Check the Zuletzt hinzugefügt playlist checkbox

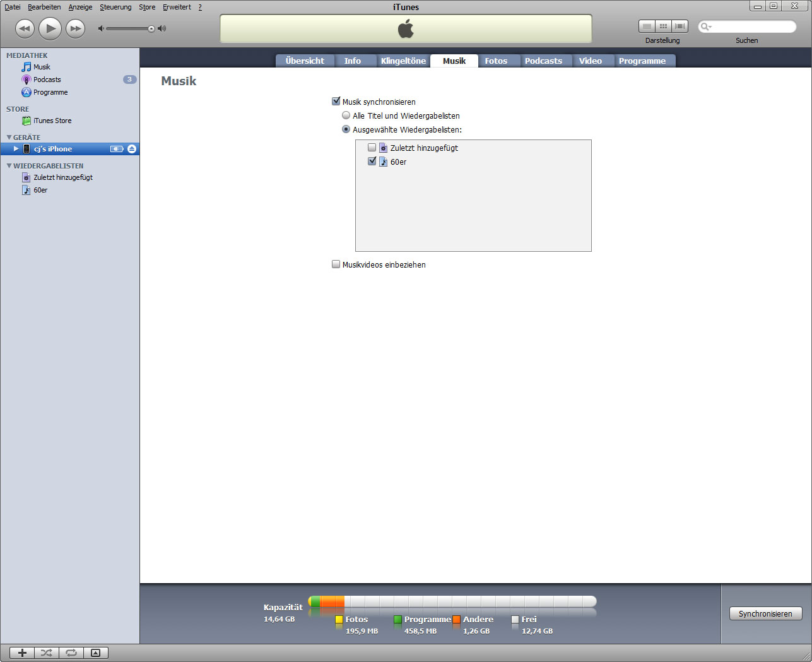pyautogui.click(x=372, y=148)
